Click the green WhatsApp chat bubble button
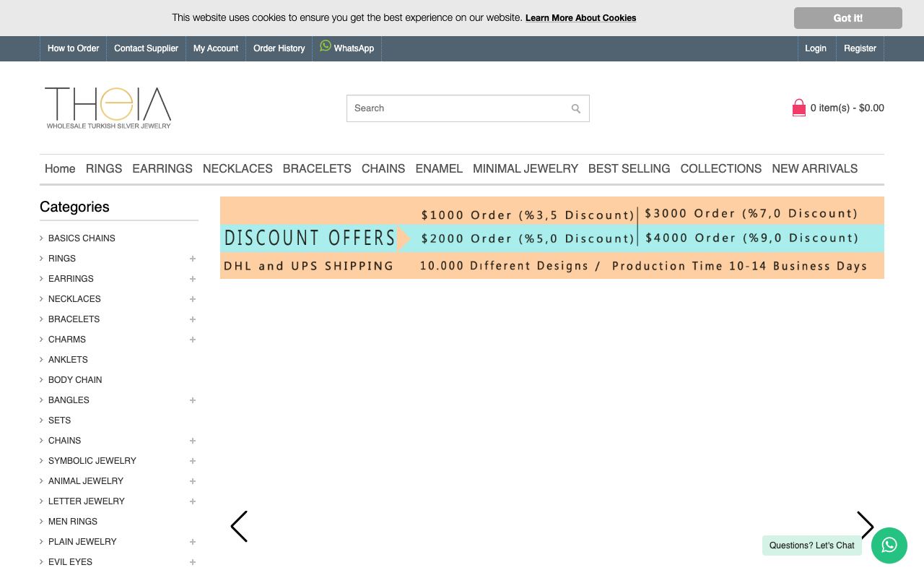 889,545
